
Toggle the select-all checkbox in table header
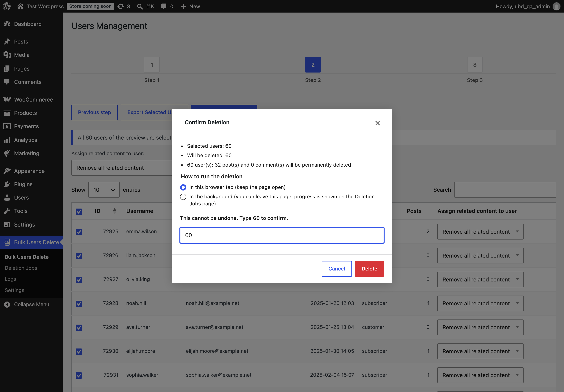(79, 212)
